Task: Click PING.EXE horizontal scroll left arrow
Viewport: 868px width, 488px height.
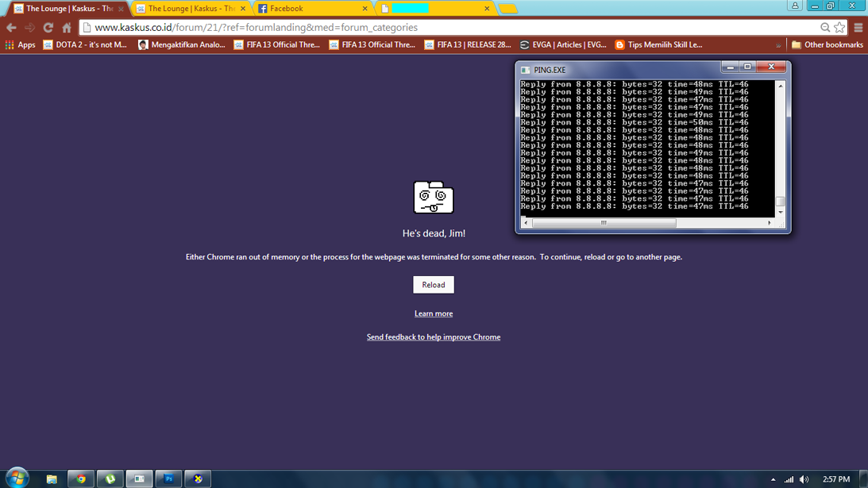Action: (x=526, y=223)
